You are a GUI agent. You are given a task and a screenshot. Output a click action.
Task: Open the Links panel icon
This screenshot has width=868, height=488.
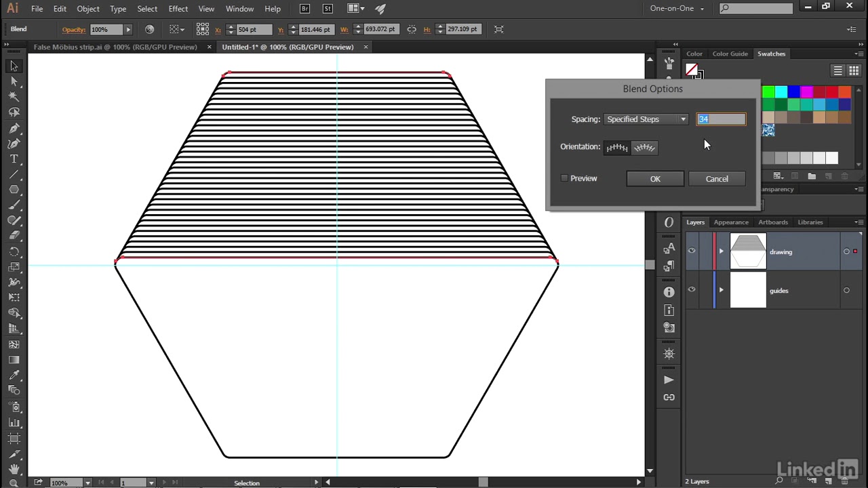point(669,397)
